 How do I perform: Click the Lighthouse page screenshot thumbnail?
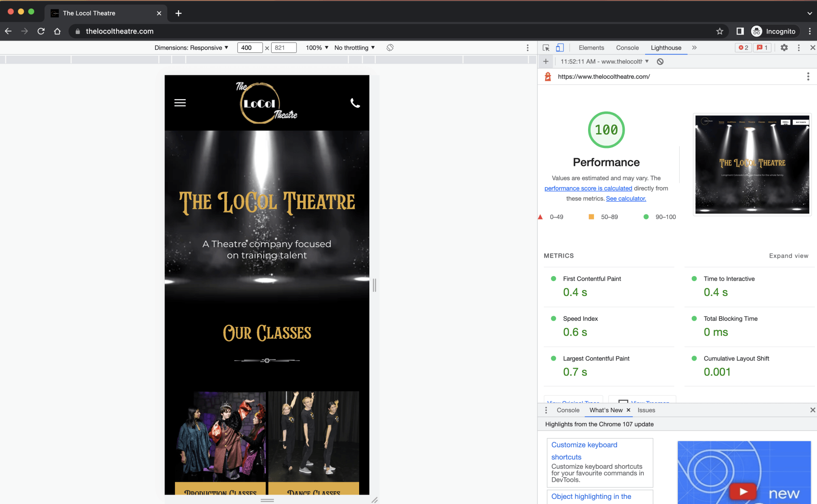coord(752,165)
